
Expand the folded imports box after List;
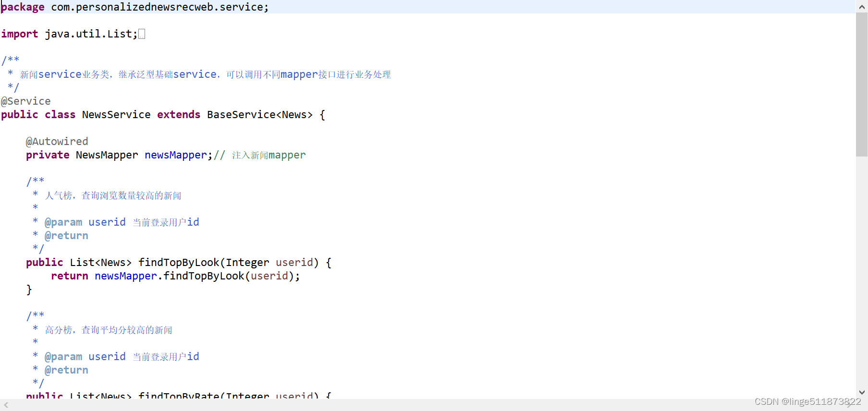click(x=142, y=34)
